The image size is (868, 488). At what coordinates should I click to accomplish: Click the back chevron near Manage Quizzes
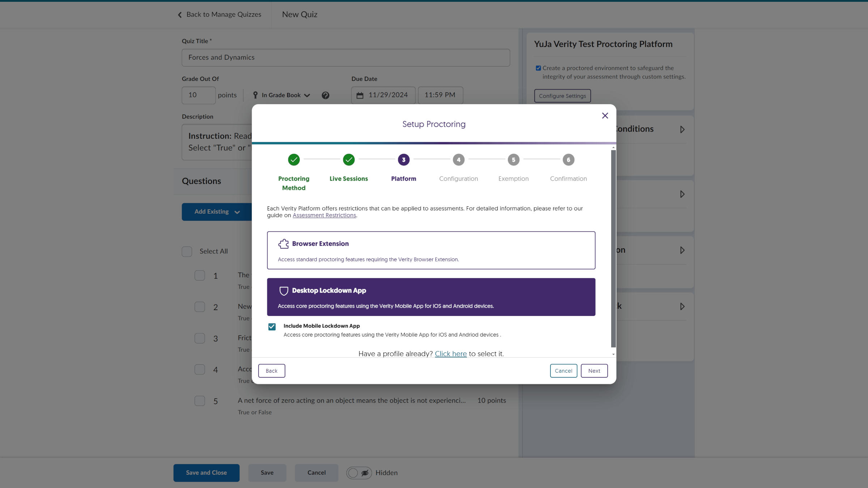[180, 15]
